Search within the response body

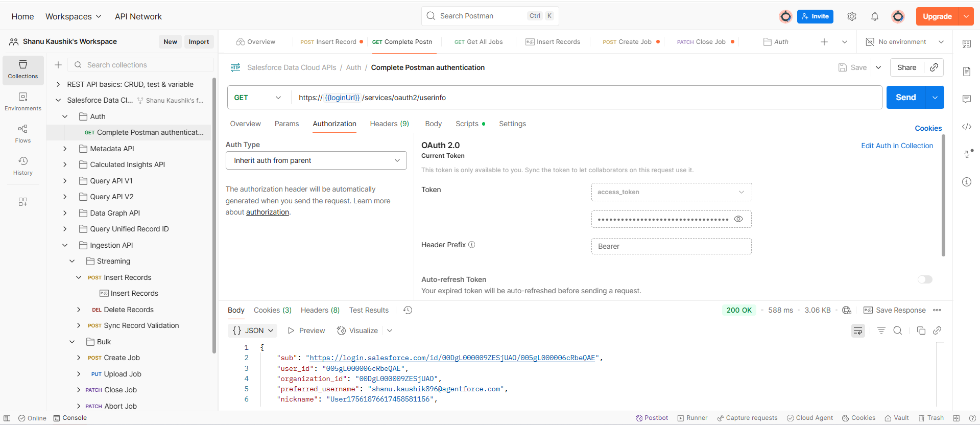897,330
